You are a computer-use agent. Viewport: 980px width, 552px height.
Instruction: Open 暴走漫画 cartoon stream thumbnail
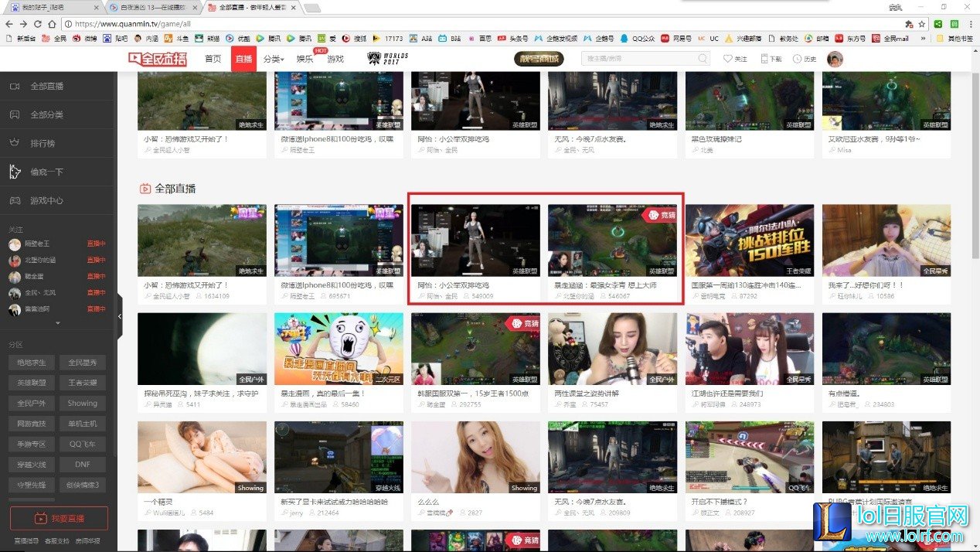(339, 349)
